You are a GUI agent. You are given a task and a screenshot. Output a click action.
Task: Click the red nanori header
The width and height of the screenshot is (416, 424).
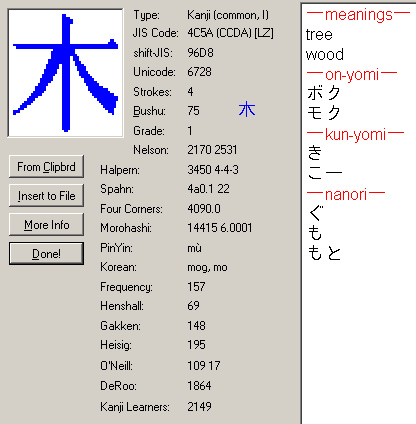(x=346, y=194)
